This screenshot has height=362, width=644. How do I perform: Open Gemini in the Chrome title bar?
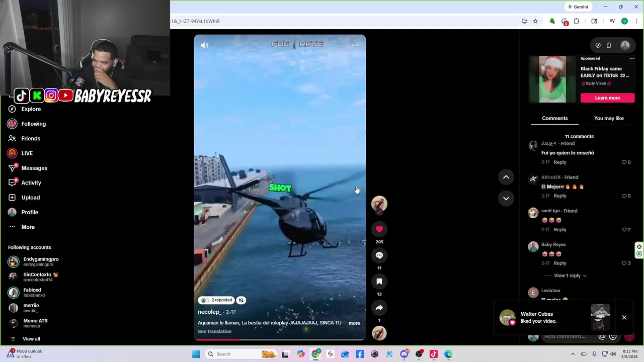coord(578,7)
